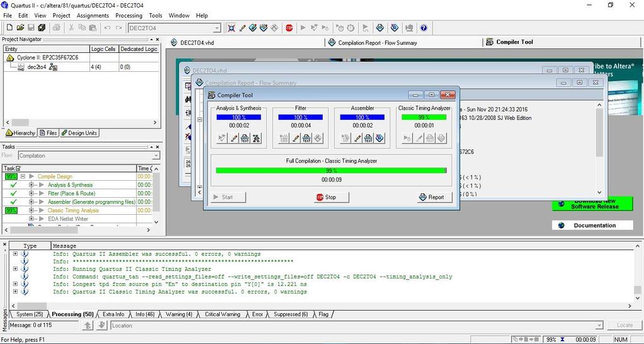Click the Open file folder icon

[20, 28]
